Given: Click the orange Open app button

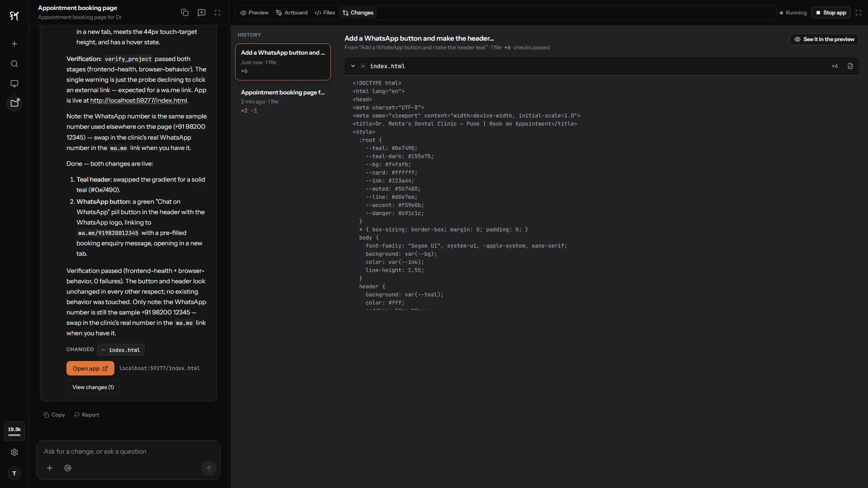Looking at the screenshot, I should pyautogui.click(x=90, y=368).
